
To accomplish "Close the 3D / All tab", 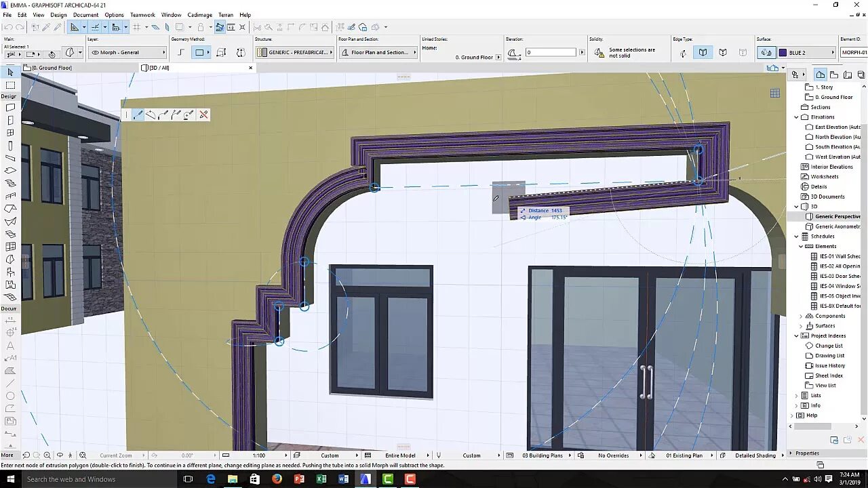I will click(250, 68).
